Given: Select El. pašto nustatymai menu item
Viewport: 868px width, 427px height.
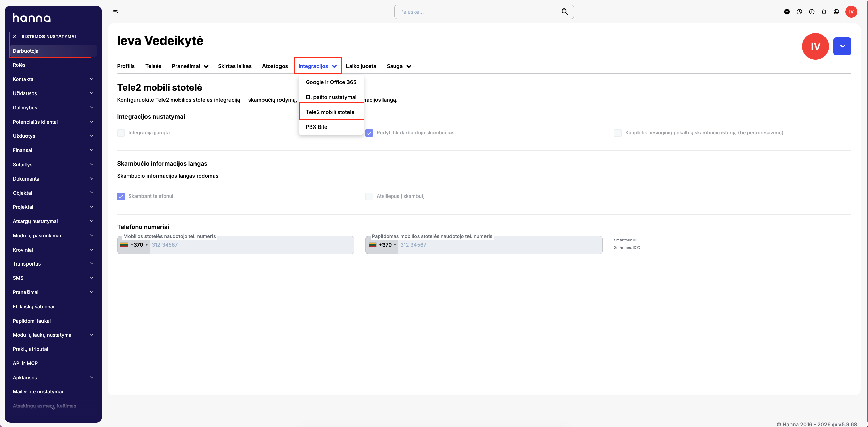Looking at the screenshot, I should coord(331,97).
